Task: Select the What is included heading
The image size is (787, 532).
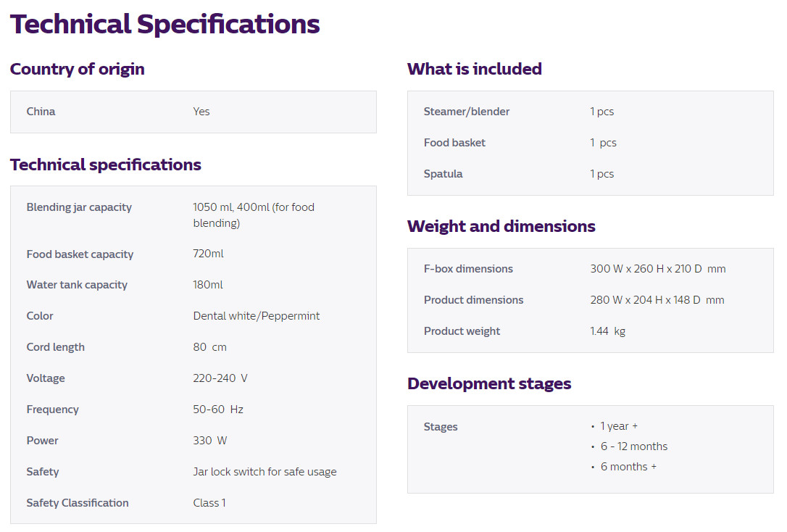Action: (475, 70)
